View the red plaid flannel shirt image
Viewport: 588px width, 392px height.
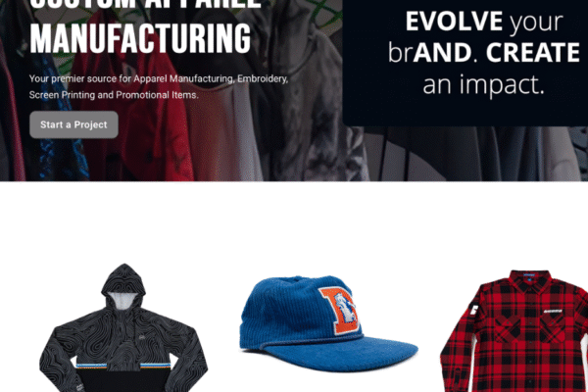pyautogui.click(x=514, y=331)
